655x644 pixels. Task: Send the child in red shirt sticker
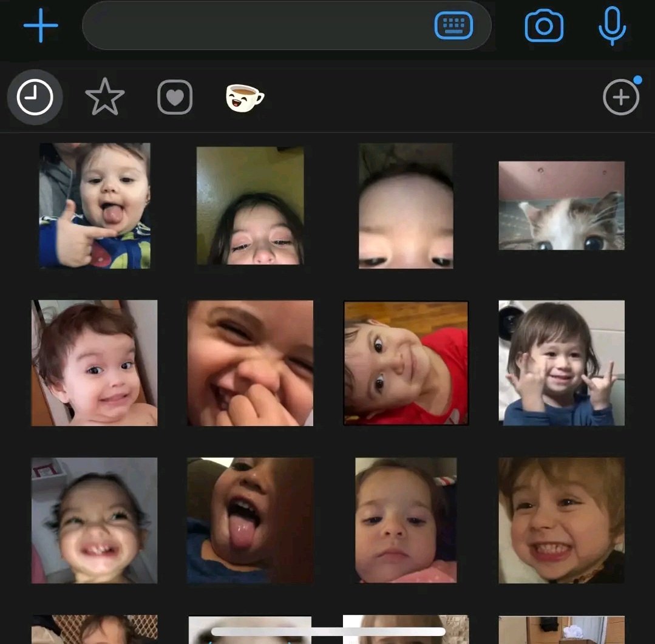pos(406,363)
